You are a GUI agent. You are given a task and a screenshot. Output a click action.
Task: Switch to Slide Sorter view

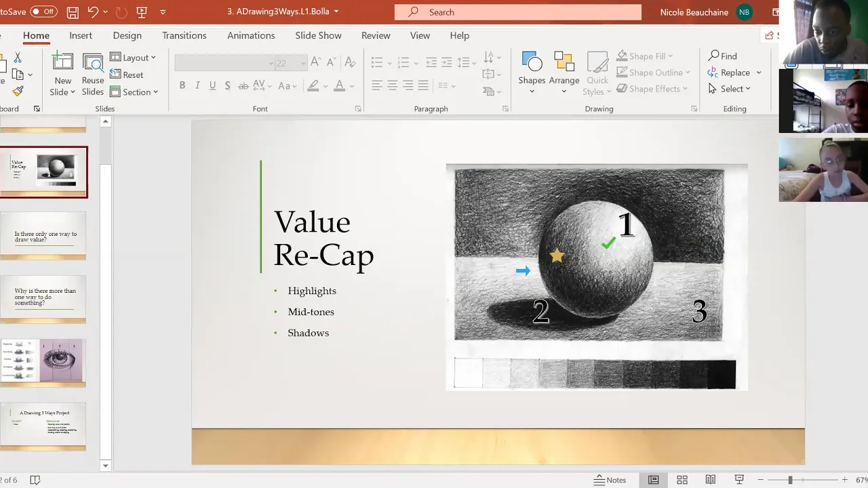(682, 480)
